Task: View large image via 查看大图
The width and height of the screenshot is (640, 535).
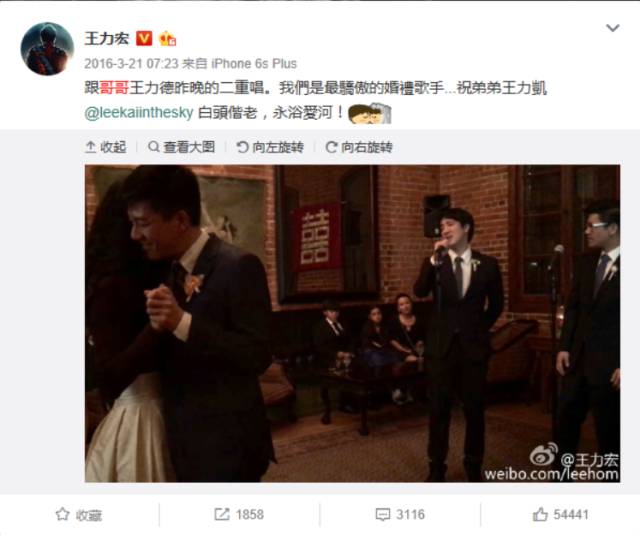Action: coord(182,147)
